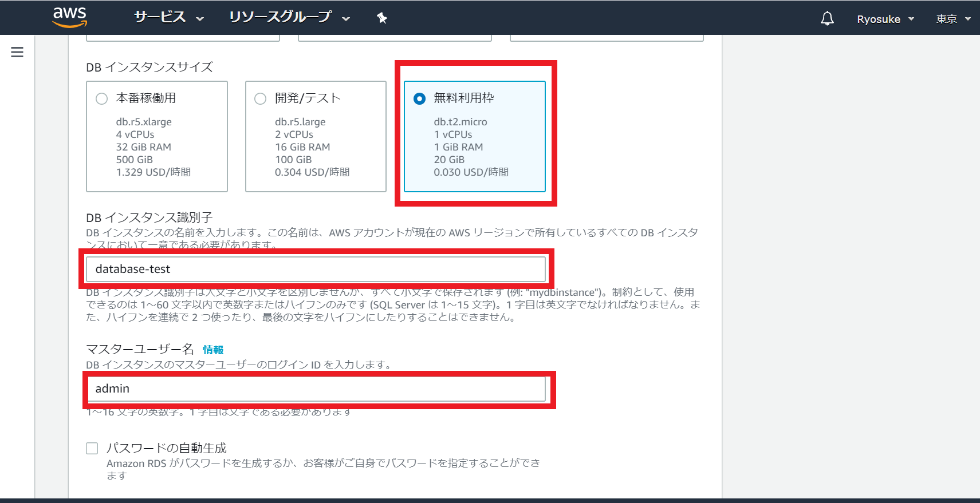This screenshot has height=503, width=980.
Task: Select the 無料利用枠 radio button
Action: point(419,98)
